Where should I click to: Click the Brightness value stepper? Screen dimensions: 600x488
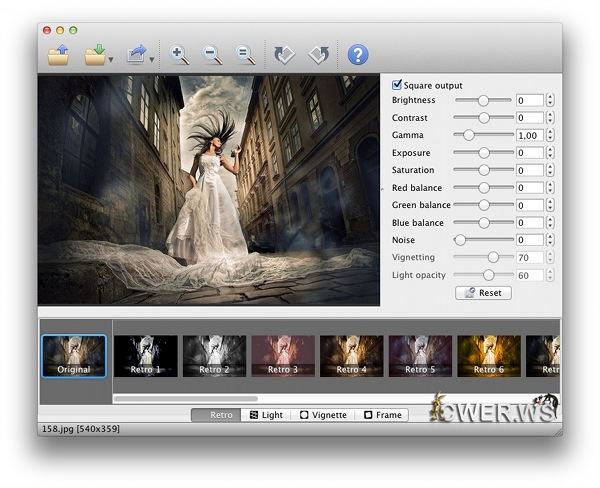pyautogui.click(x=550, y=100)
